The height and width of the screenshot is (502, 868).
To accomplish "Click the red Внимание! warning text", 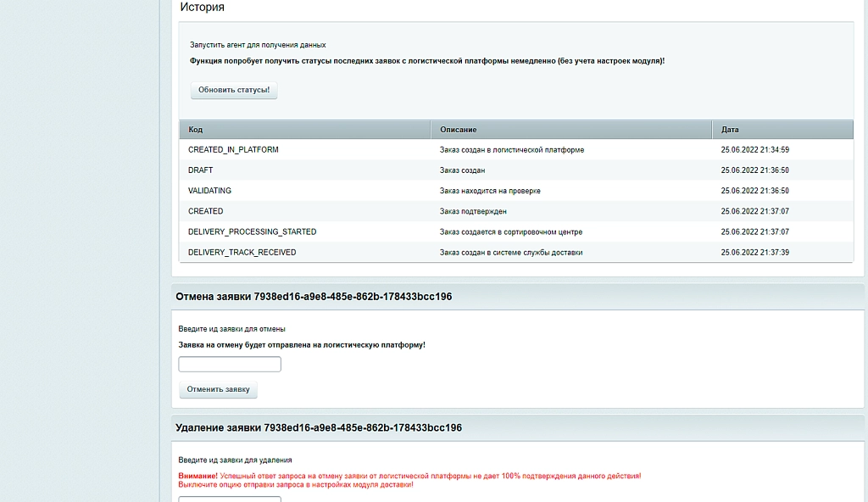I will [198, 476].
